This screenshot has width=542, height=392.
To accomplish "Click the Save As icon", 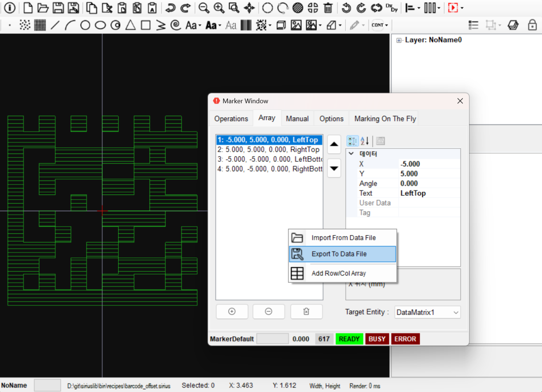I will click(73, 8).
